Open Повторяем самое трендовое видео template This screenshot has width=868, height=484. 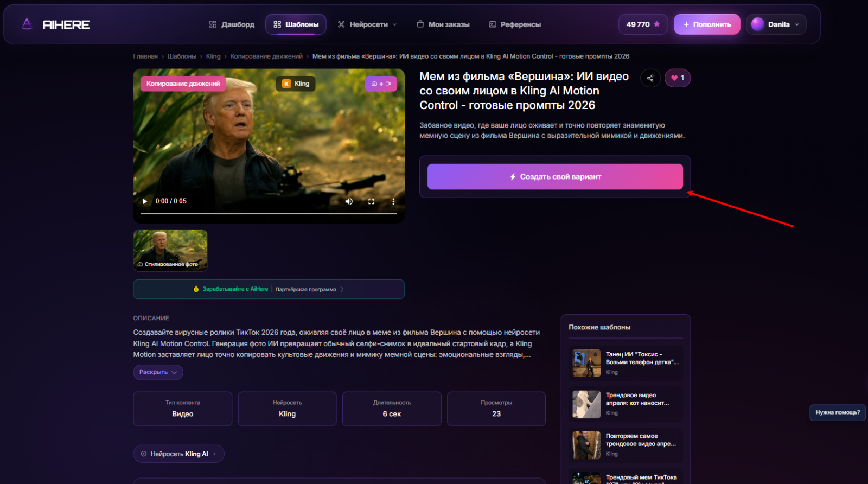click(x=626, y=445)
